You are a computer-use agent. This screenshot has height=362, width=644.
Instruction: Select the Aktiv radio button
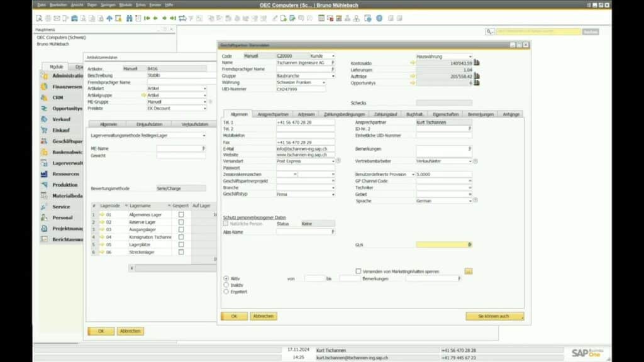tap(226, 278)
